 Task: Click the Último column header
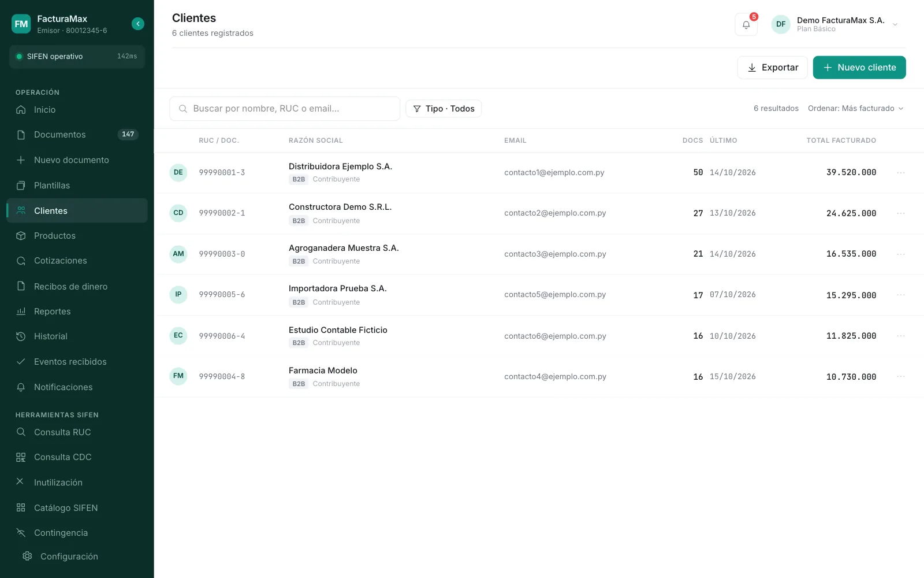[723, 140]
